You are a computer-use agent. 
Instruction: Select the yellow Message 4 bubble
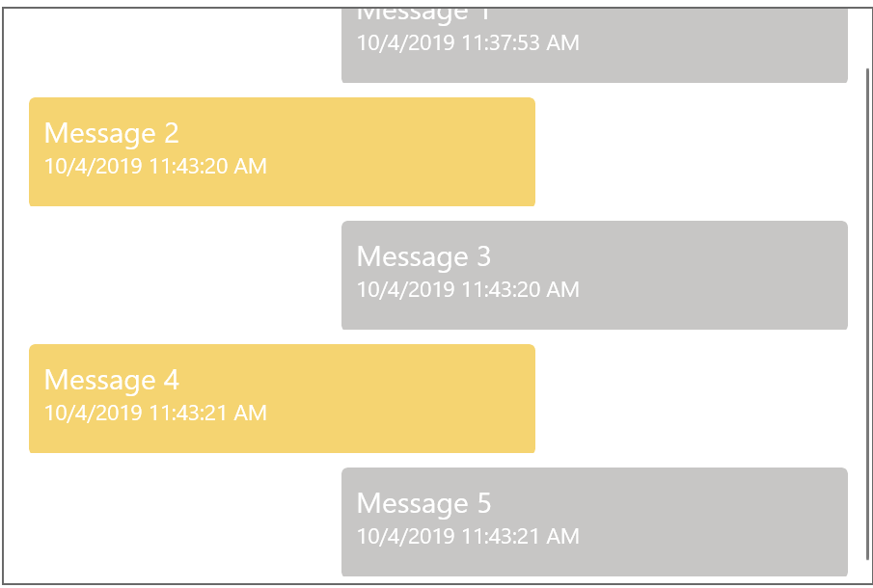pyautogui.click(x=282, y=399)
